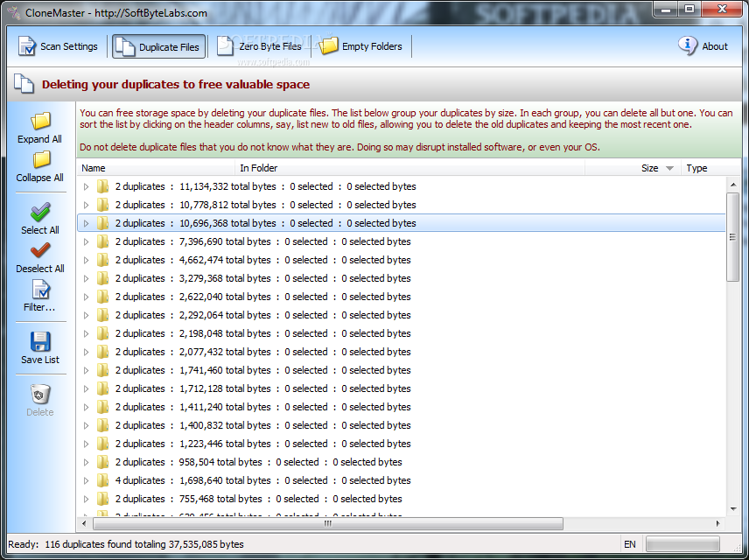Click folder icon of 1,698,640 bytes group

click(x=102, y=480)
